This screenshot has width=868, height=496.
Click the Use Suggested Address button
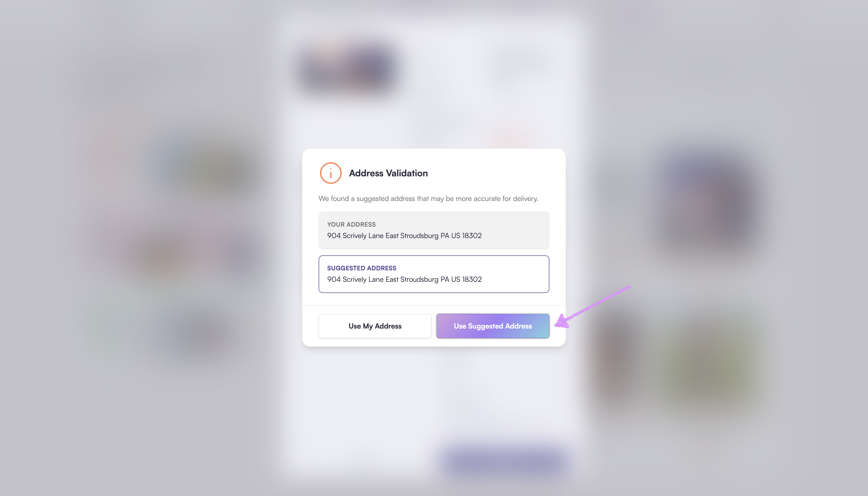(x=493, y=326)
